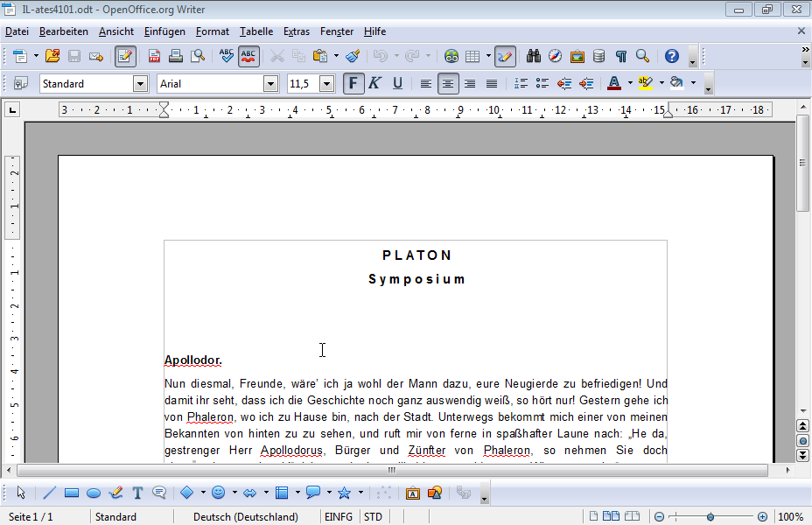812x525 pixels.
Task: Open the Data Sources icon
Action: pos(599,56)
